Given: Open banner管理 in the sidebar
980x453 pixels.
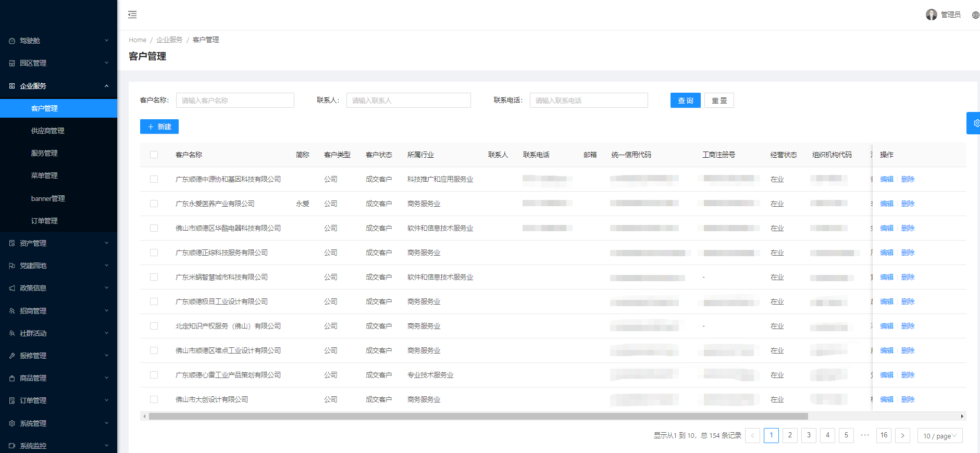Looking at the screenshot, I should point(48,198).
